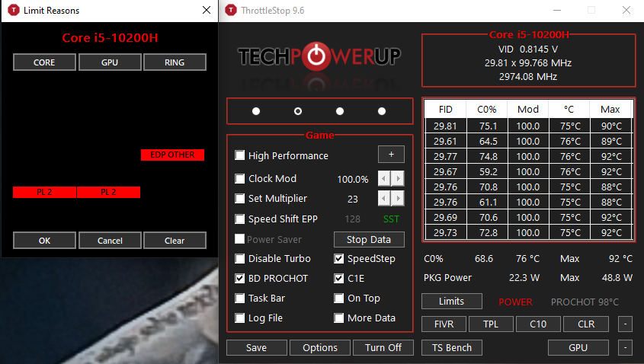This screenshot has width=644, height=364.
Task: Toggle the Speed Shift EPP checkbox
Action: 239,219
